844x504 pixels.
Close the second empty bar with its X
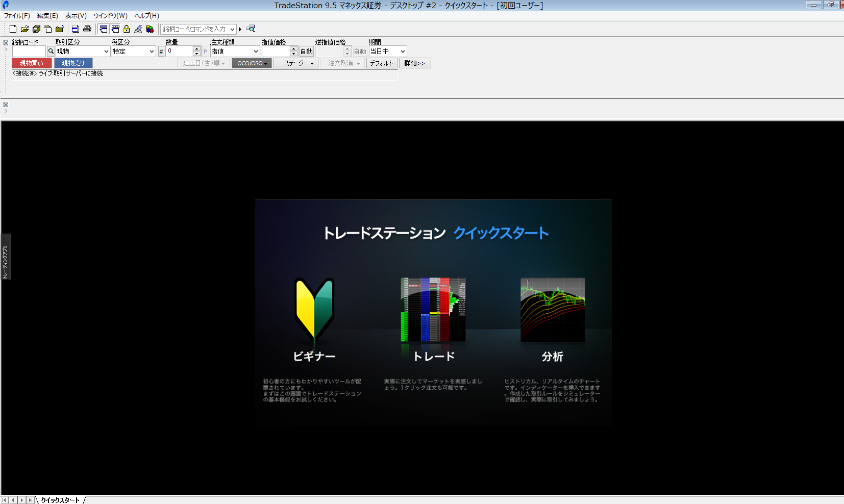[x=6, y=105]
